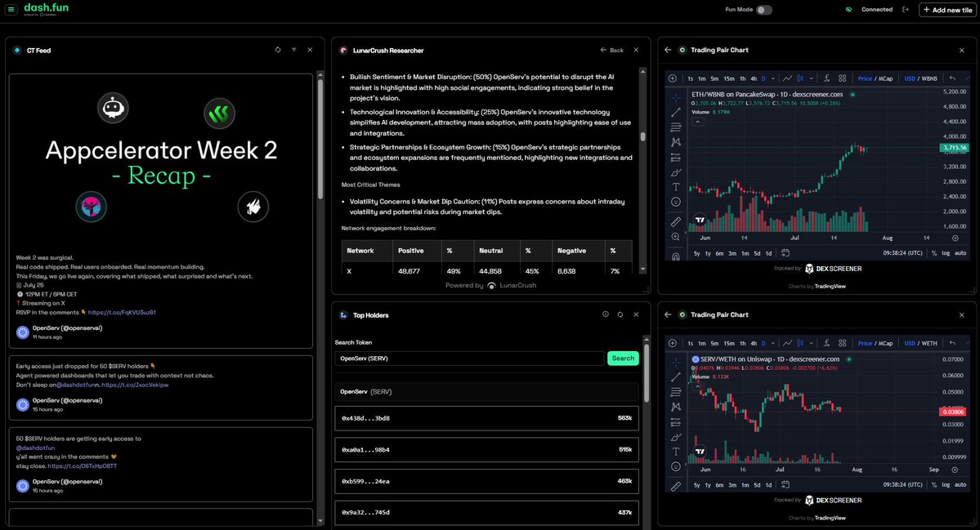Select holder row 0x438d...3bd8
This screenshot has height=530, width=980.
point(486,418)
